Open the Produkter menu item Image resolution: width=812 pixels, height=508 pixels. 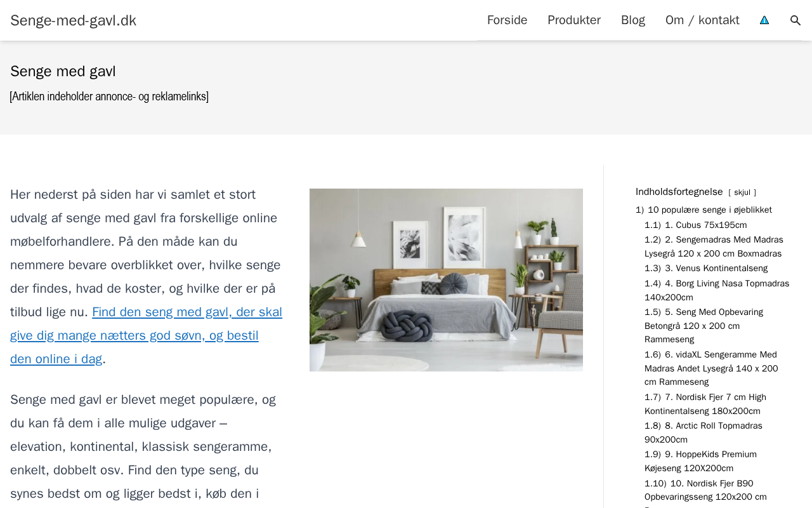574,20
